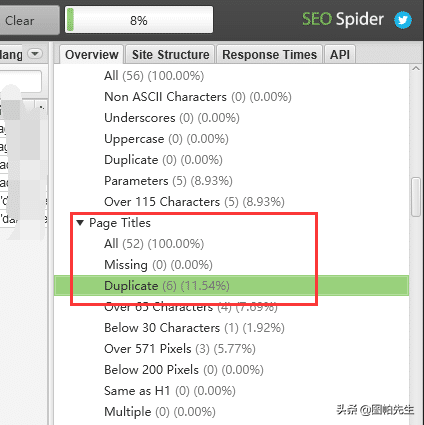Collapse the Page Titles section

pos(80,223)
